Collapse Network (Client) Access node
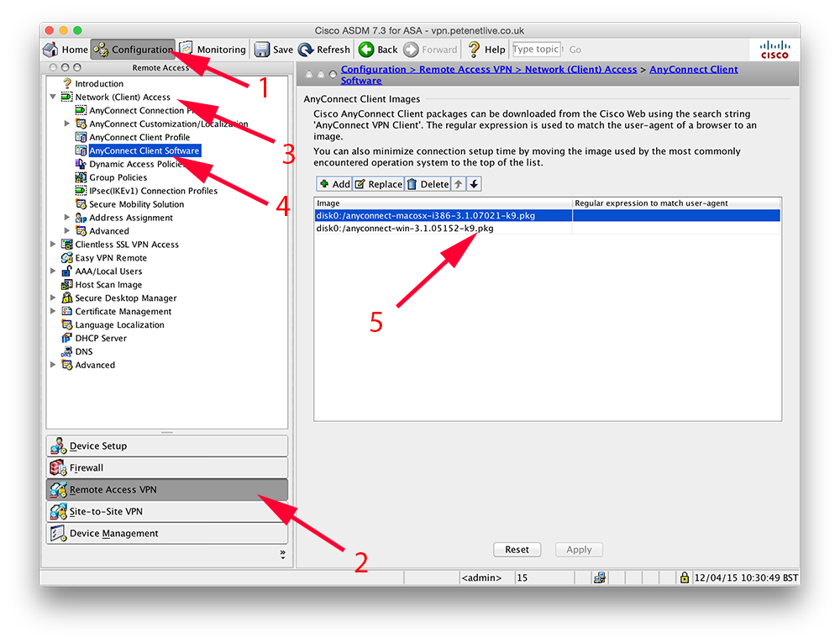The width and height of the screenshot is (840, 643). (x=53, y=97)
